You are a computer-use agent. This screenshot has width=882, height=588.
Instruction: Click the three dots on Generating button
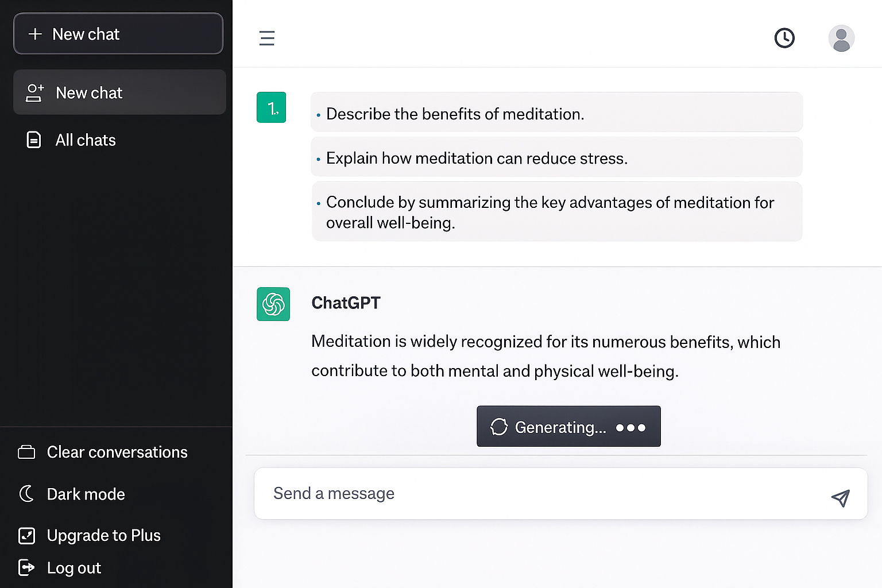(x=630, y=428)
